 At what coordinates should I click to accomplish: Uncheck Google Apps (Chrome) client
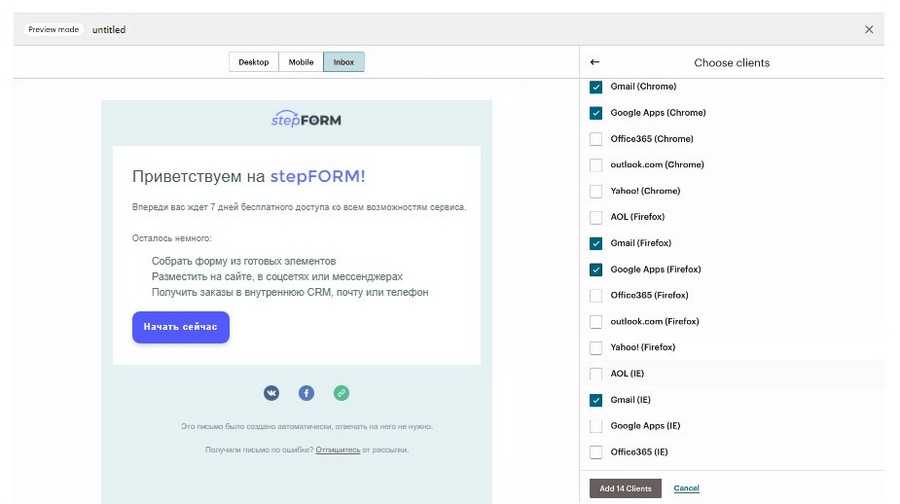(596, 113)
